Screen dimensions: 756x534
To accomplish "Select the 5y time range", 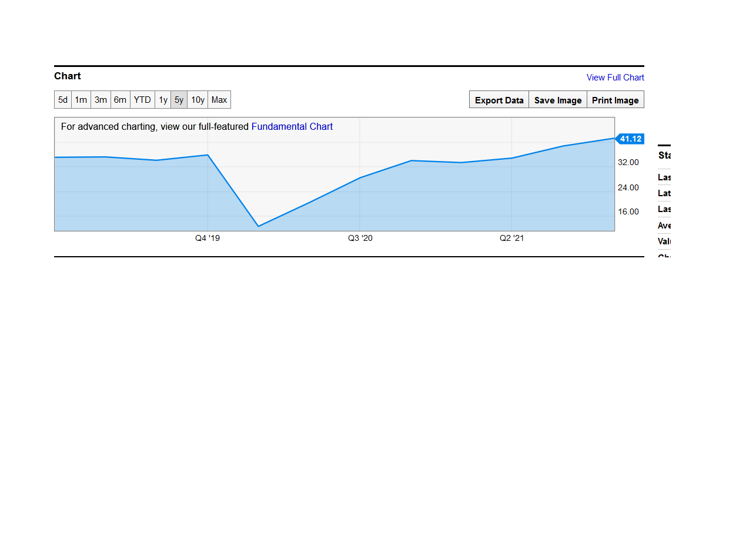I will pyautogui.click(x=179, y=100).
